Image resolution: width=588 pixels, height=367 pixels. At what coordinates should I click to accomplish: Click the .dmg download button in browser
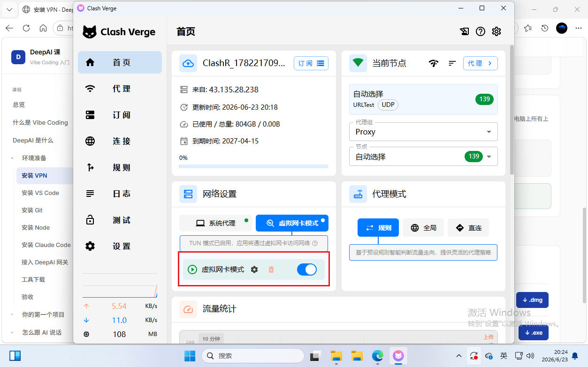pos(532,300)
